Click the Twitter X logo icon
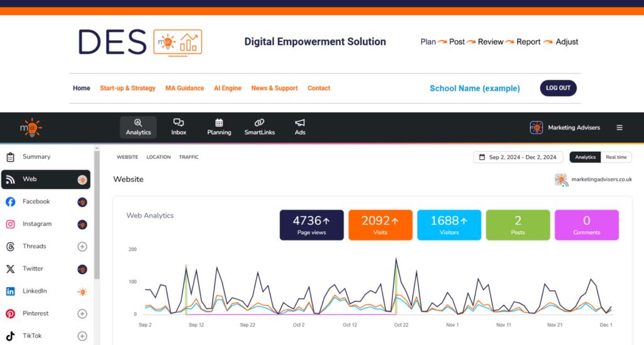The width and height of the screenshot is (644, 345). tap(10, 269)
